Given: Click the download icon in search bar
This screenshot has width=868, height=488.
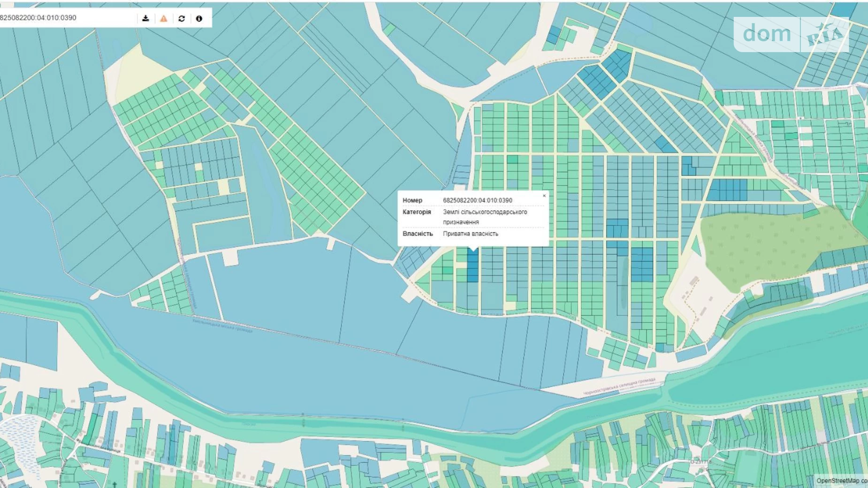Looking at the screenshot, I should [x=145, y=18].
